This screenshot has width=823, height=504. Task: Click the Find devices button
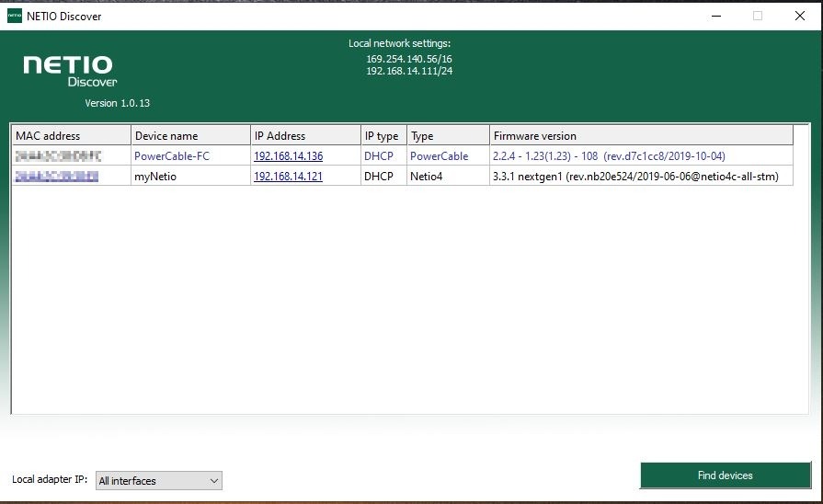726,475
